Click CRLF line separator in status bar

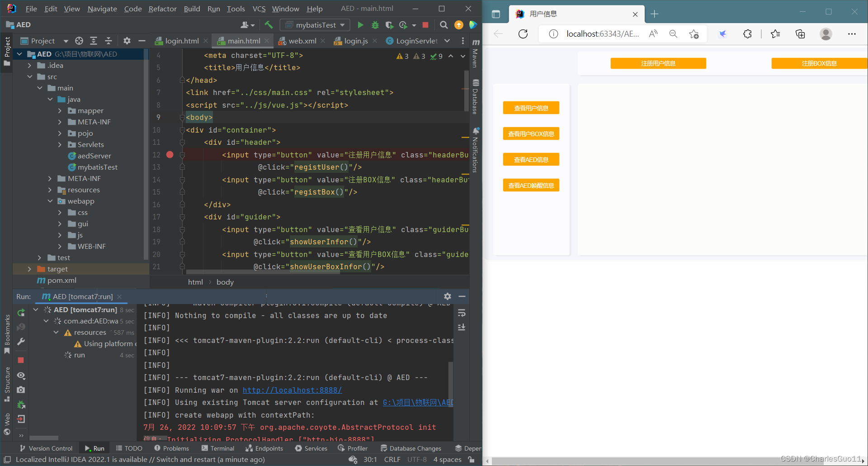click(x=392, y=459)
